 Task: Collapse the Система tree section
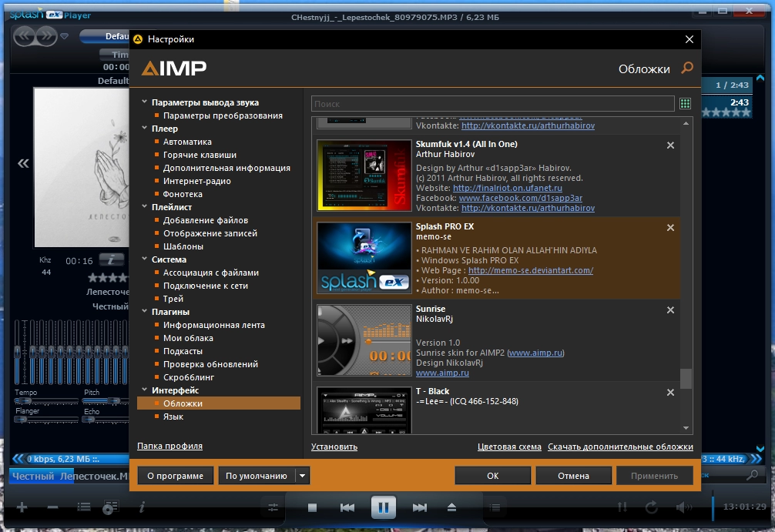[x=144, y=259]
